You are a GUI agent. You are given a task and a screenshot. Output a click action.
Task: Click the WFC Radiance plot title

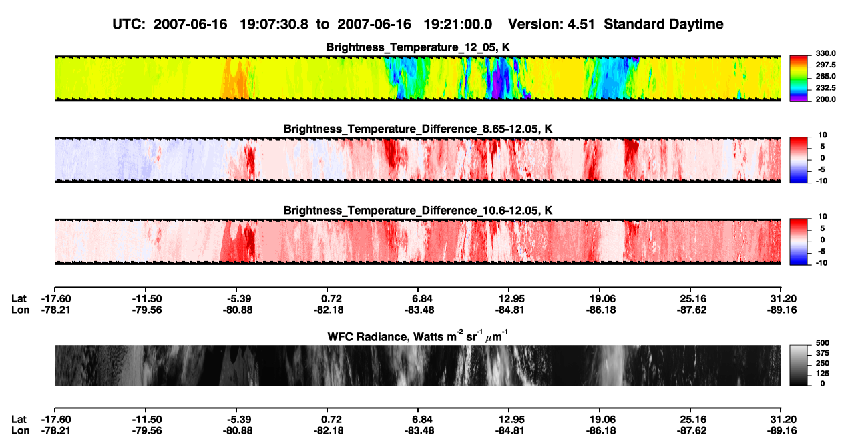418,336
